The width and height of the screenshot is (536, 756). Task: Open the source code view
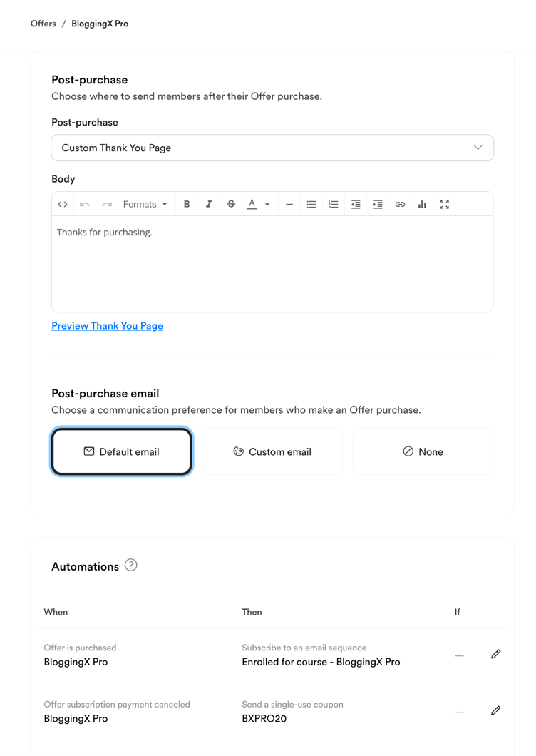[x=63, y=204]
